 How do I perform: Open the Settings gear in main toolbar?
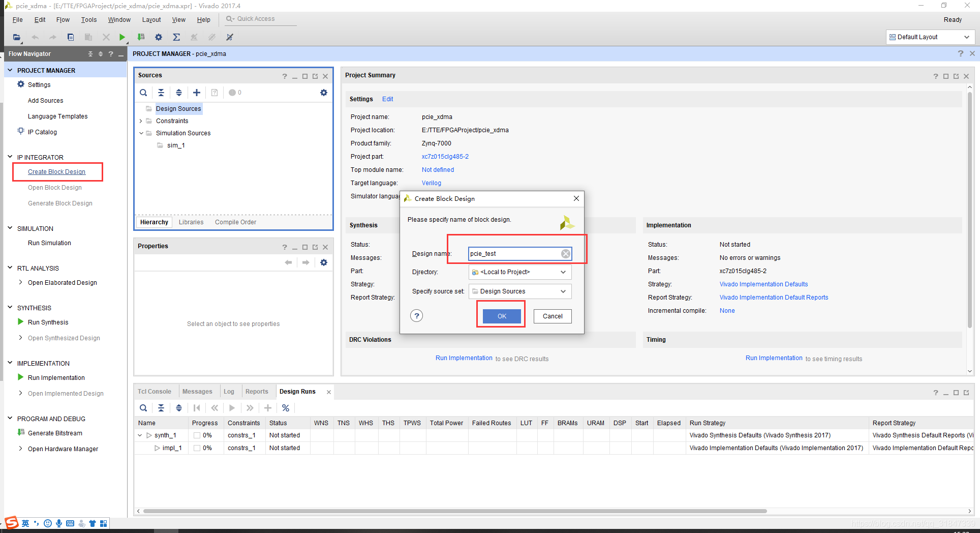point(159,37)
